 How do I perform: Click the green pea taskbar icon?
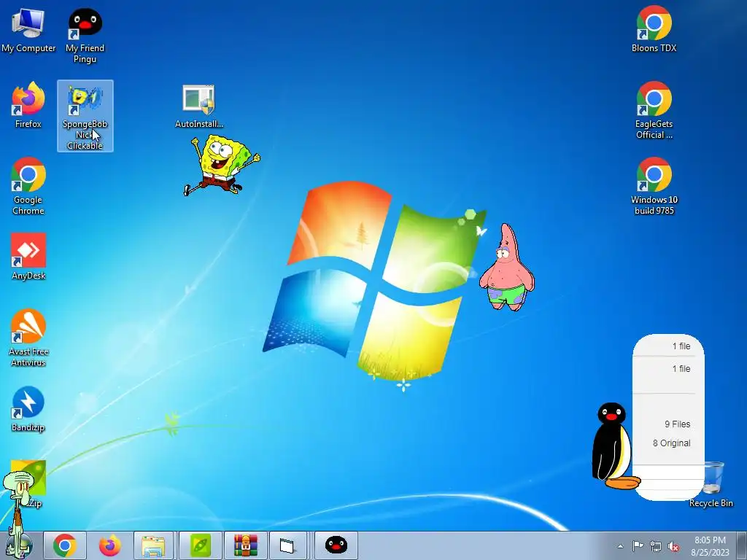pos(201,545)
